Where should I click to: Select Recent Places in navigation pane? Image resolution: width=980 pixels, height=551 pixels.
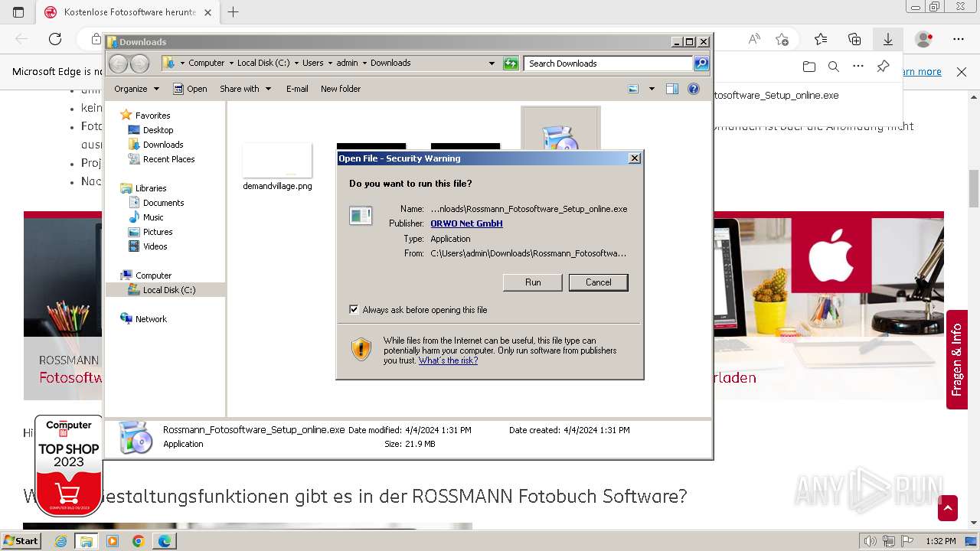(x=168, y=159)
